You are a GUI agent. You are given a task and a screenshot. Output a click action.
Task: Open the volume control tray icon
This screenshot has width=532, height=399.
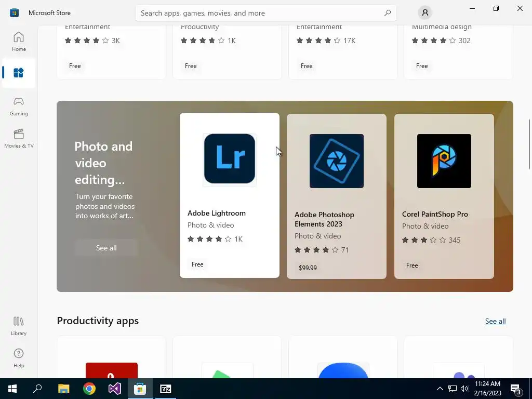pos(464,389)
